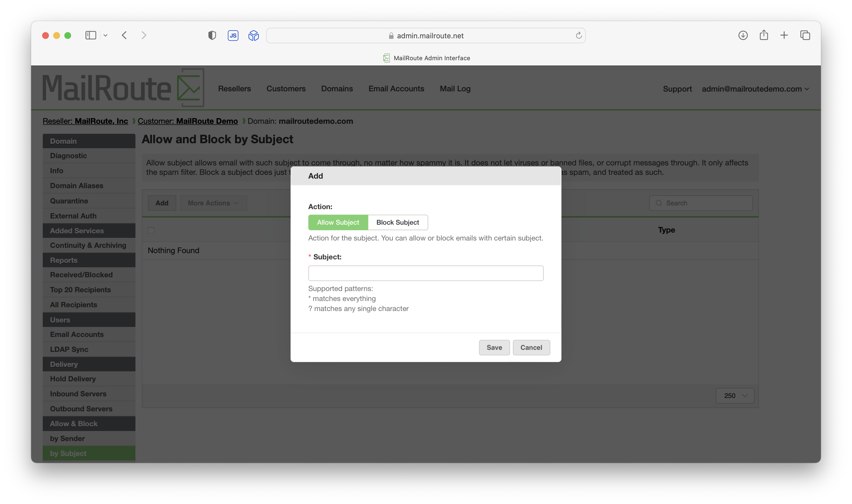
Task: Open the 250 results-per-page dropdown
Action: [735, 396]
